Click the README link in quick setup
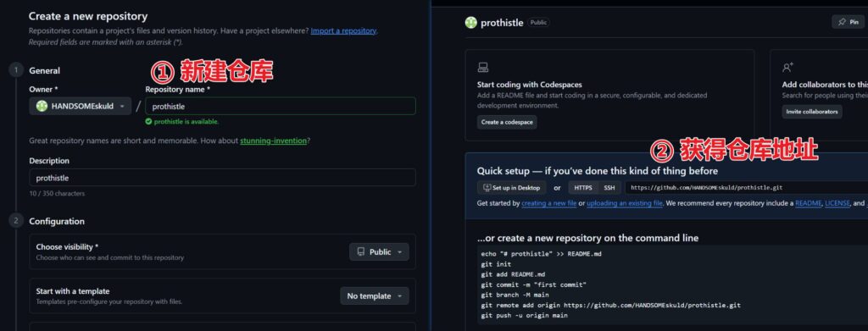The width and height of the screenshot is (868, 331). tap(808, 203)
